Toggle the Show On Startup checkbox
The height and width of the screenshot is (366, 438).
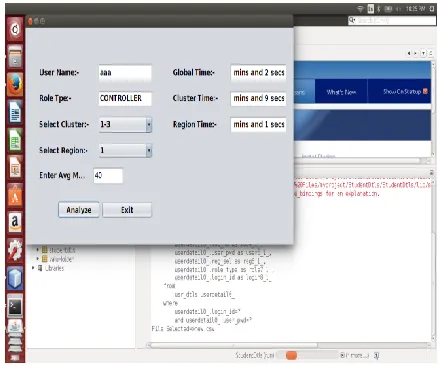pyautogui.click(x=425, y=91)
